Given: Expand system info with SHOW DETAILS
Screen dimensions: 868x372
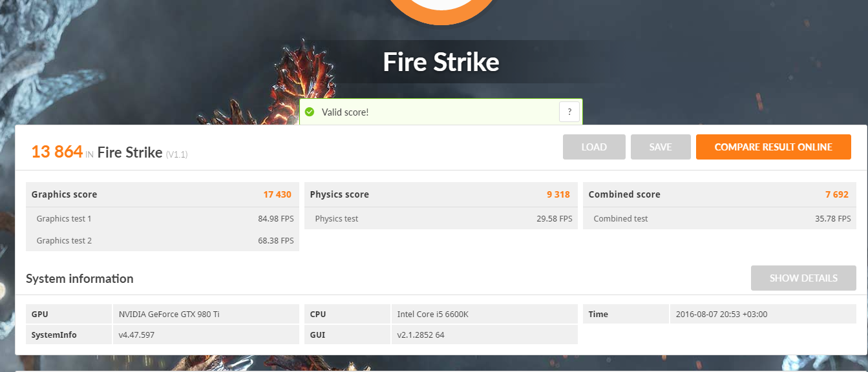Looking at the screenshot, I should coord(803,278).
